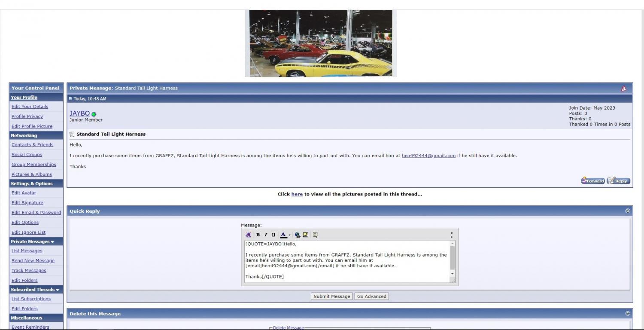Image resolution: width=644 pixels, height=330 pixels.
Task: Collapse the Subscribed Threads sidebar section
Action: [58, 290]
